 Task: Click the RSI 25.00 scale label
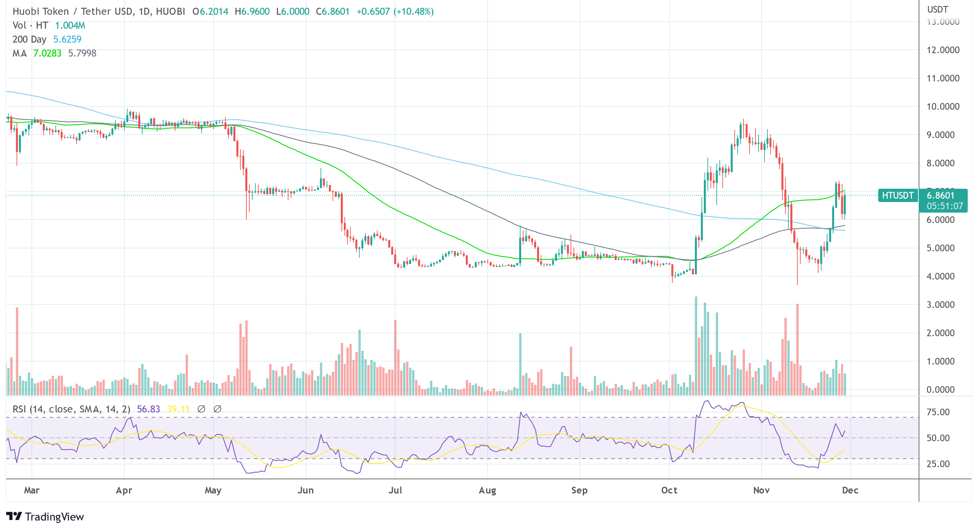click(x=938, y=464)
